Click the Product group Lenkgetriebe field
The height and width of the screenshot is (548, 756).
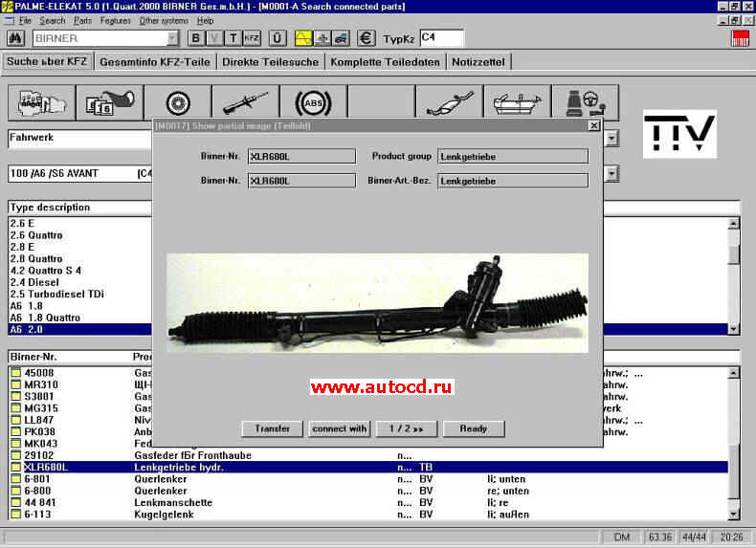(x=513, y=156)
